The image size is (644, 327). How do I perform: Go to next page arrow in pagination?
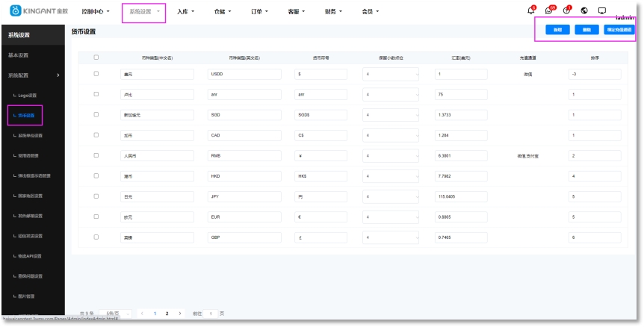coord(180,314)
